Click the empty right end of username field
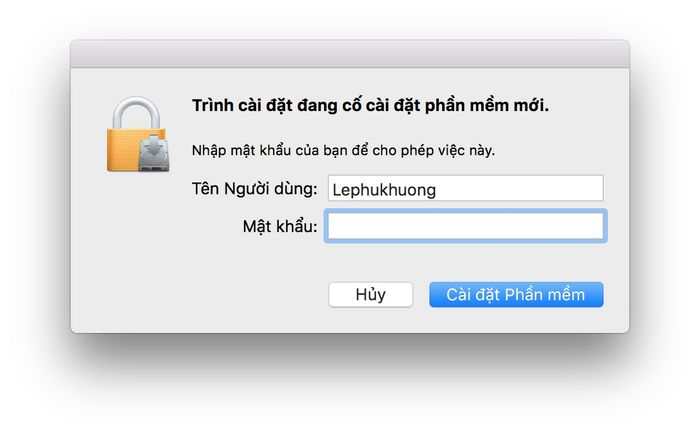The height and width of the screenshot is (434, 700). 560,189
